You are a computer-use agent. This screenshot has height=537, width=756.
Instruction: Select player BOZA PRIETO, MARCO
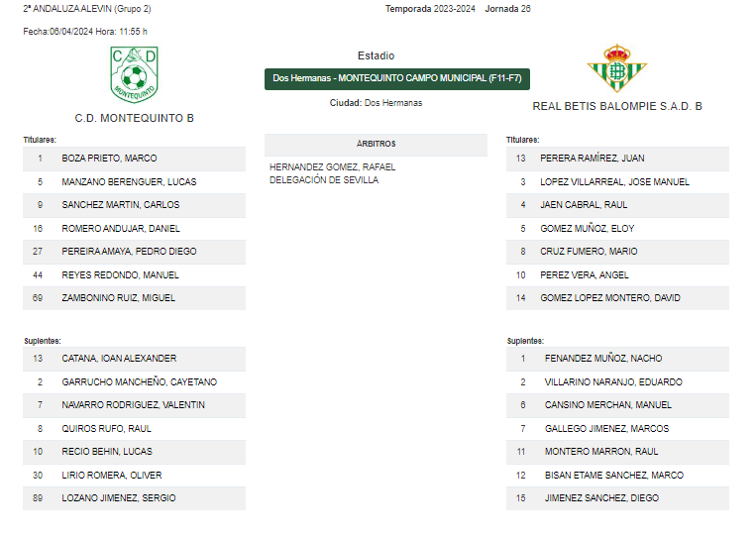point(134,159)
